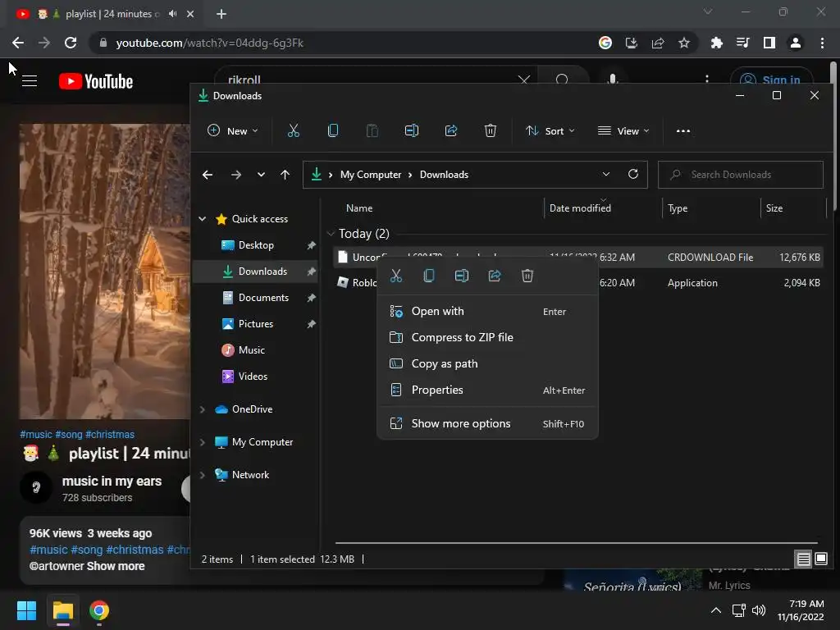Switch to details view in the status bar
This screenshot has width=840, height=630.
(804, 559)
